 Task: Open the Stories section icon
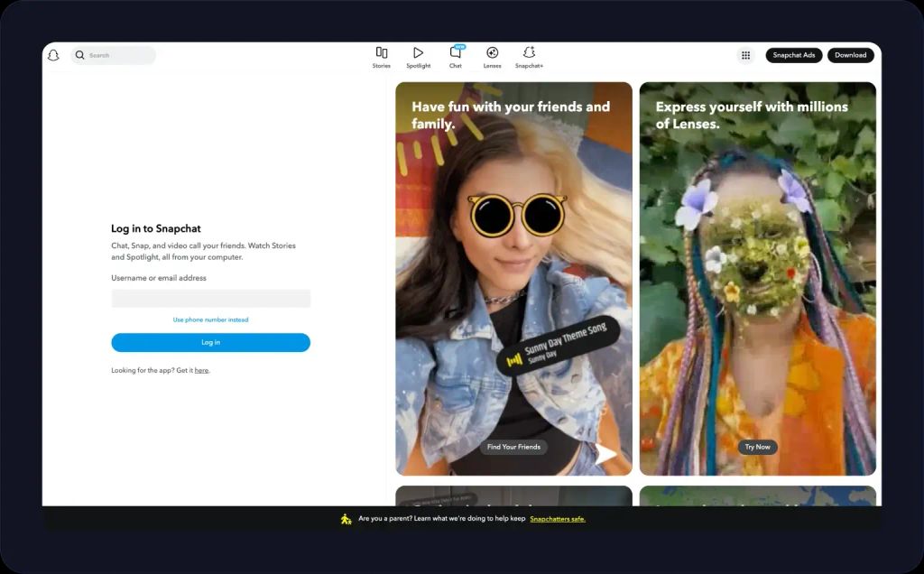click(382, 53)
